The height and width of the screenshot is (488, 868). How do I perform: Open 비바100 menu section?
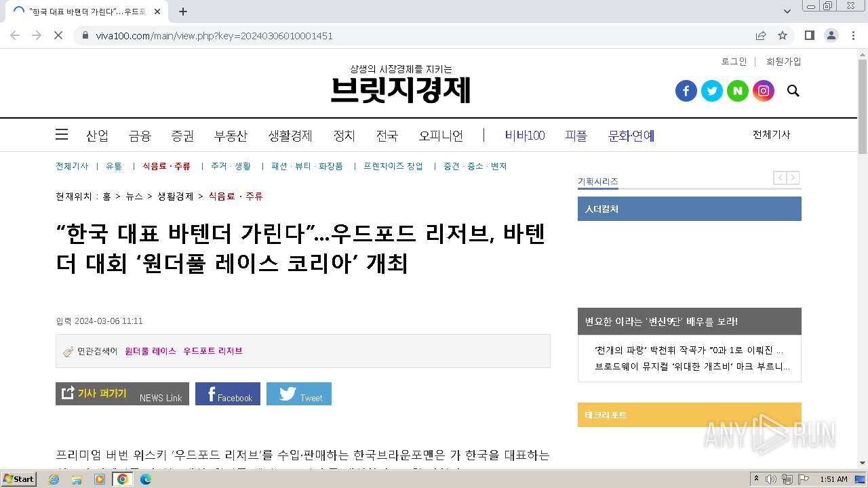click(x=524, y=136)
